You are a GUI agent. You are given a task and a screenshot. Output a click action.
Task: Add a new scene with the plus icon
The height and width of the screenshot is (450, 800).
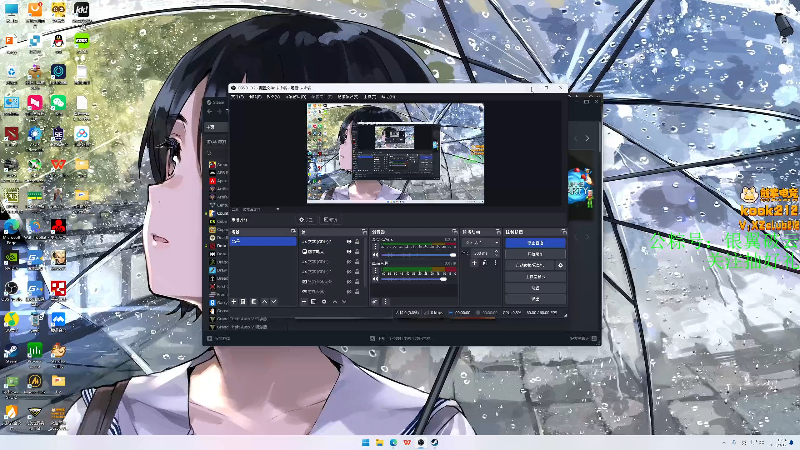click(x=234, y=302)
